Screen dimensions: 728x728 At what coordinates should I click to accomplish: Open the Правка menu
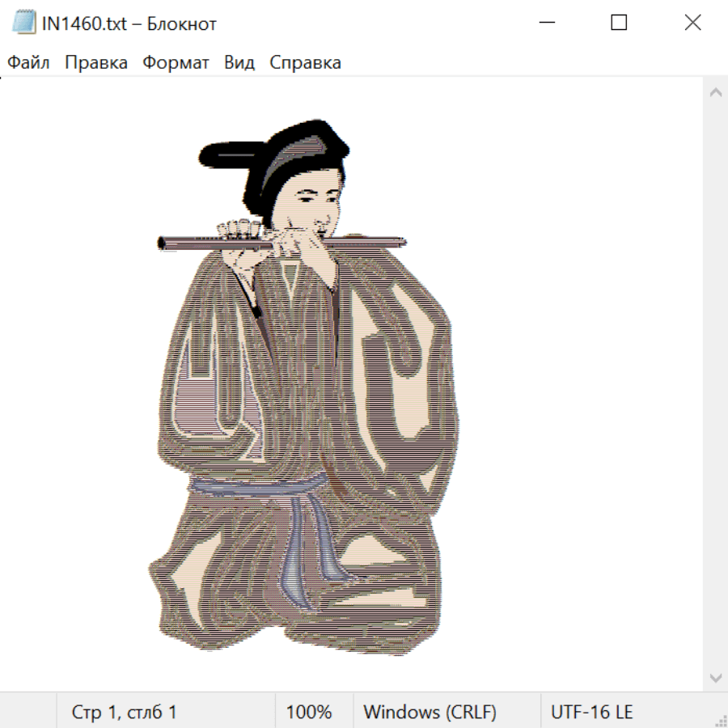[96, 63]
